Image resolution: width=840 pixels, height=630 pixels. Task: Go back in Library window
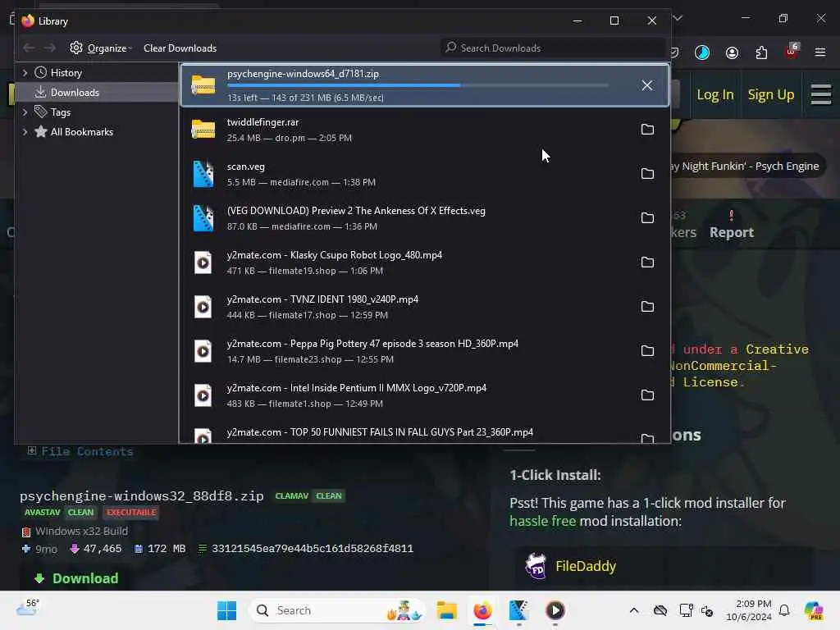click(x=29, y=48)
